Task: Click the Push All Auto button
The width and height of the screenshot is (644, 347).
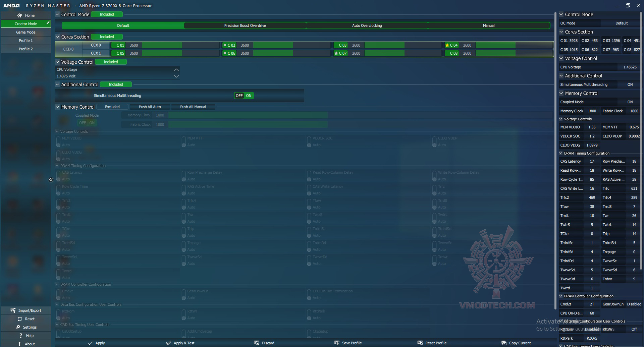Action: tap(150, 107)
